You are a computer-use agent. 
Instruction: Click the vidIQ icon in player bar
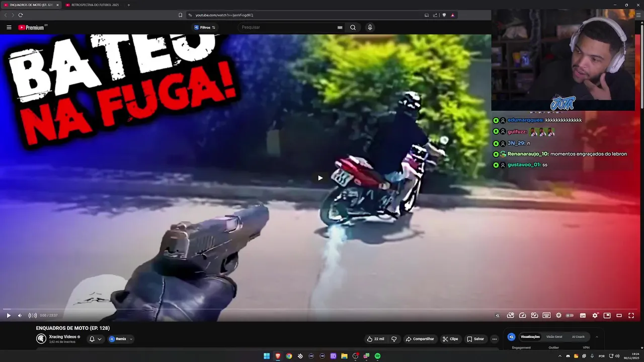coord(498,316)
